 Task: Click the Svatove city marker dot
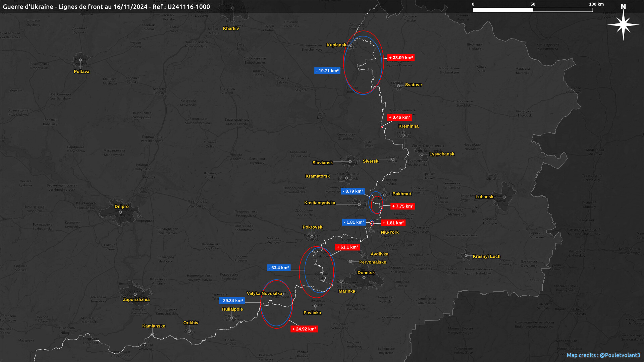(398, 86)
